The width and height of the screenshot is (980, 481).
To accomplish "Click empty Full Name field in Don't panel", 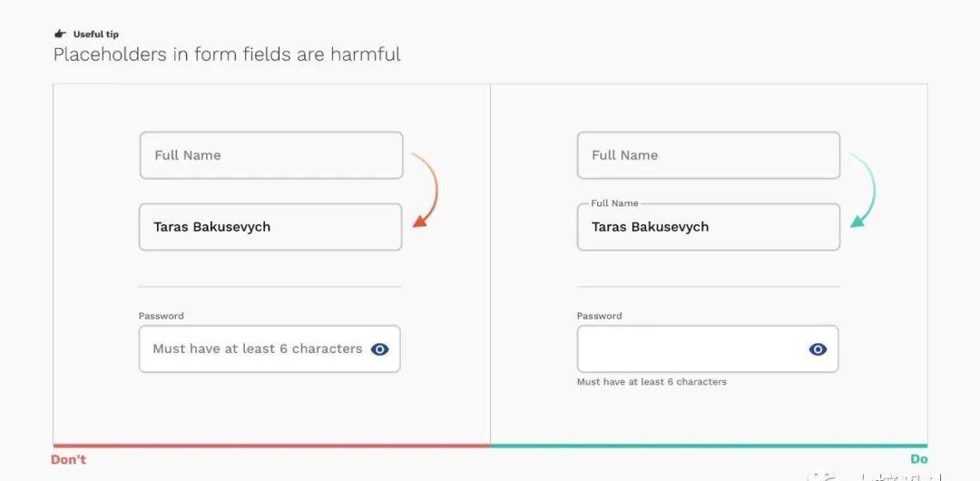I will click(x=271, y=155).
